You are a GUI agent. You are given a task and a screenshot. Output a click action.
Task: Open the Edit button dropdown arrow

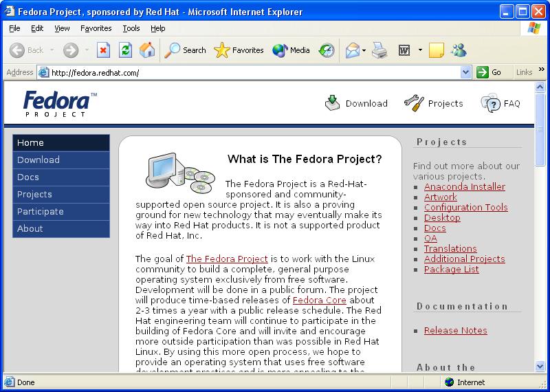pos(420,50)
